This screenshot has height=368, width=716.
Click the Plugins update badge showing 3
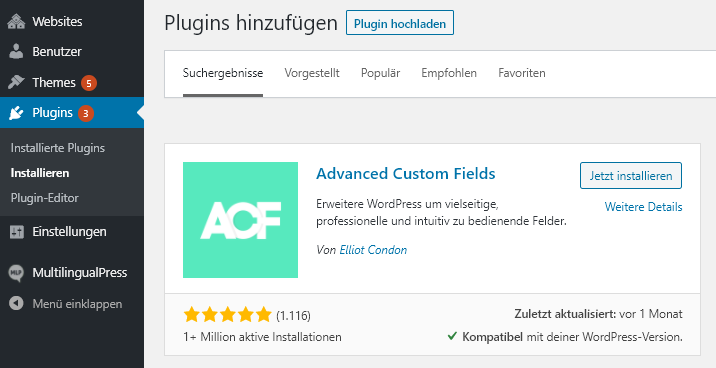point(86,113)
